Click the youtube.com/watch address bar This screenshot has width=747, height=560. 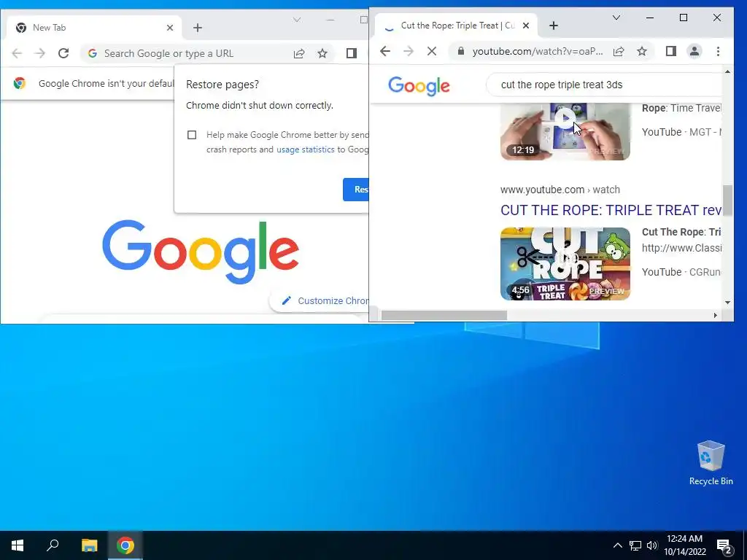click(538, 52)
